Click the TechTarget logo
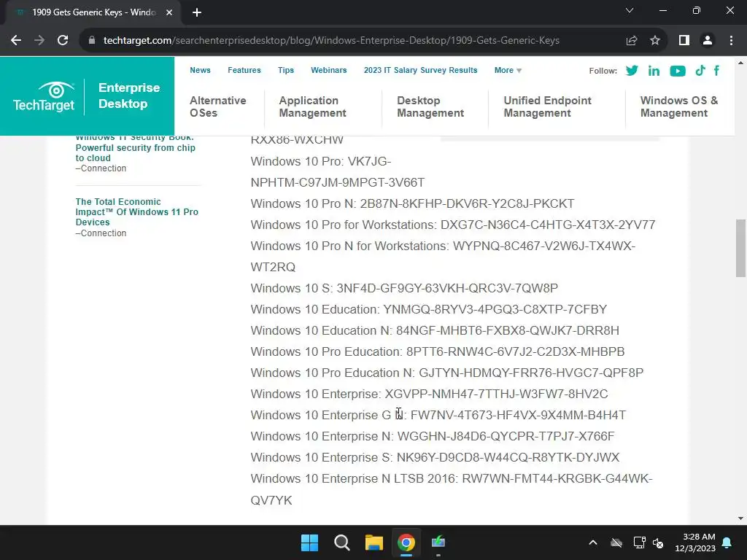This screenshot has width=747, height=560. point(43,97)
